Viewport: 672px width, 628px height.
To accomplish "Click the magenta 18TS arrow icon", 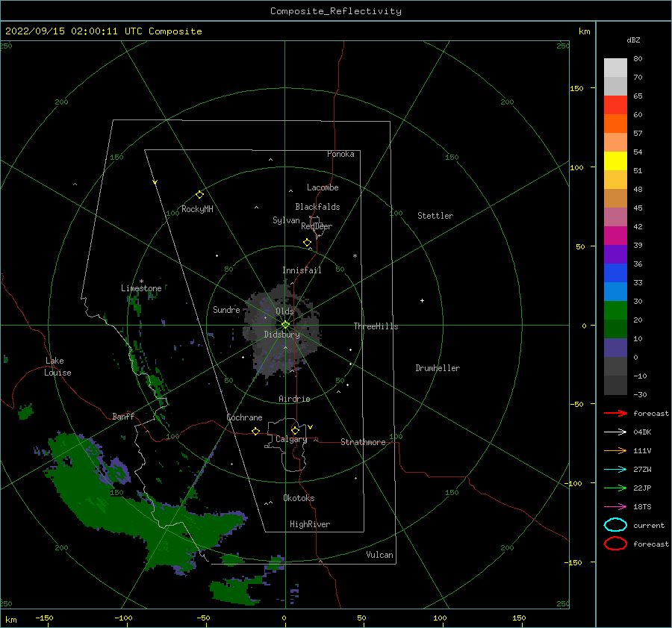I will (615, 507).
